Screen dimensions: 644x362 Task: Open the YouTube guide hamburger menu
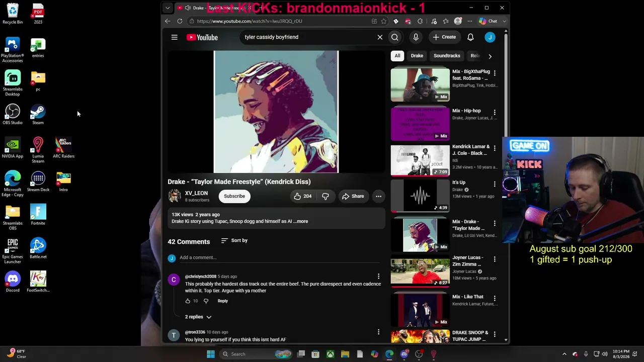(x=174, y=37)
